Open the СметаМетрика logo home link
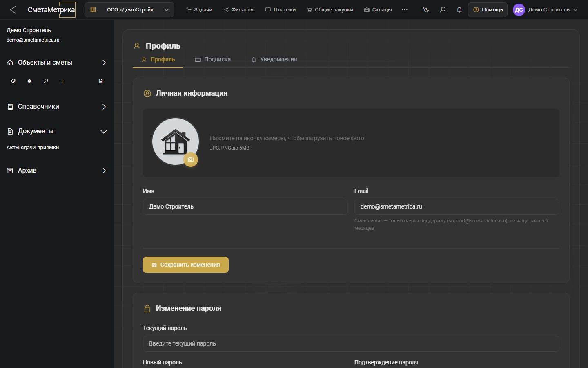 coord(51,10)
